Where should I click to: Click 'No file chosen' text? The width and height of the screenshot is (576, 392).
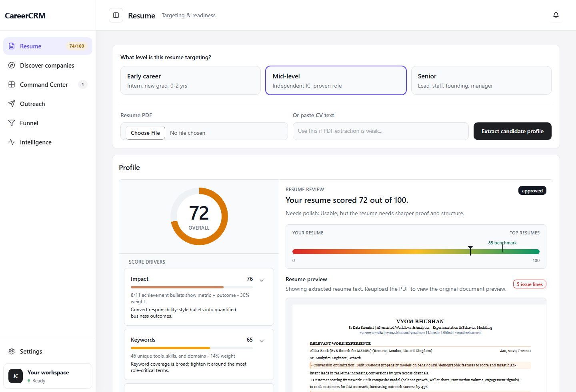click(188, 133)
